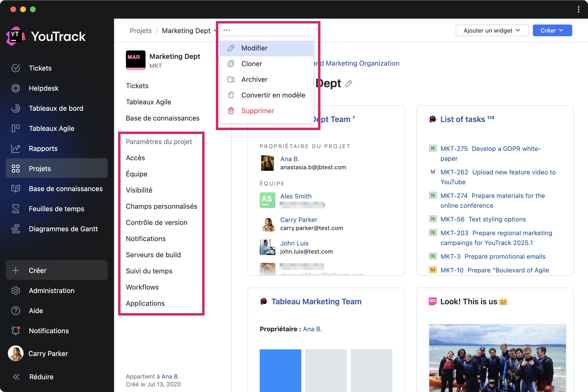Viewport: 588px width, 392px height.
Task: Click the MAR project avatar
Action: click(x=135, y=60)
